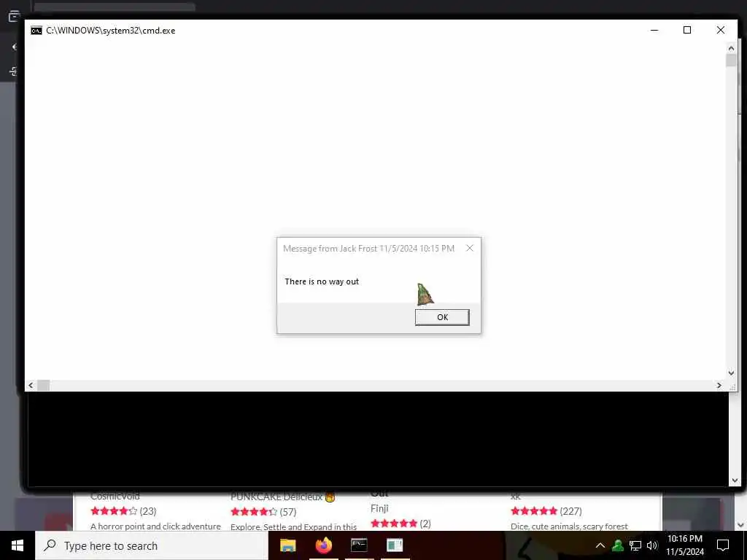This screenshot has width=747, height=560.
Task: Click the Cosmicvoid author name in browser
Action: click(115, 496)
